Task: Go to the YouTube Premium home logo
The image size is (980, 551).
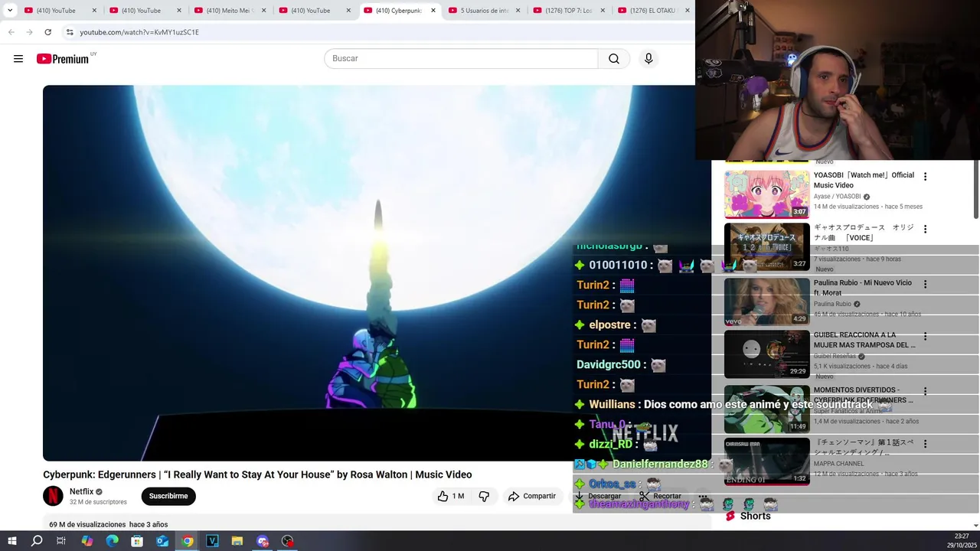Action: pos(63,59)
